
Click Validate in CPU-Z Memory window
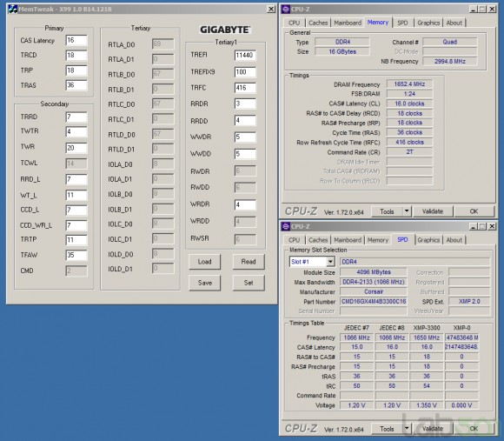point(433,211)
